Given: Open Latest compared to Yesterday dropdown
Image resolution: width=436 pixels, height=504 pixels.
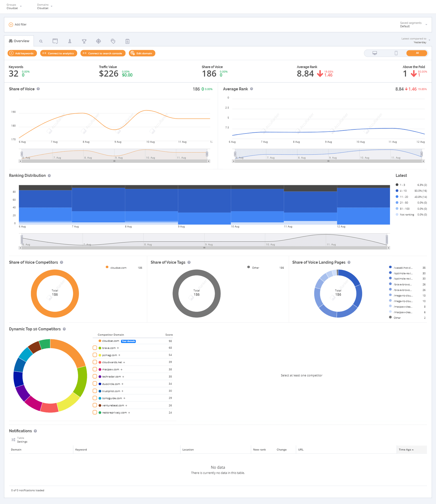Looking at the screenshot, I should 416,40.
